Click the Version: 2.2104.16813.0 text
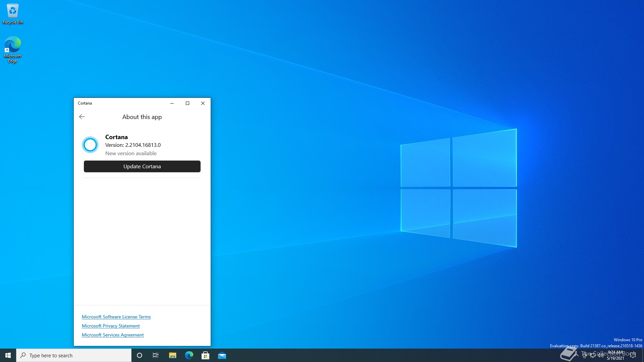This screenshot has height=362, width=644. pos(133,145)
